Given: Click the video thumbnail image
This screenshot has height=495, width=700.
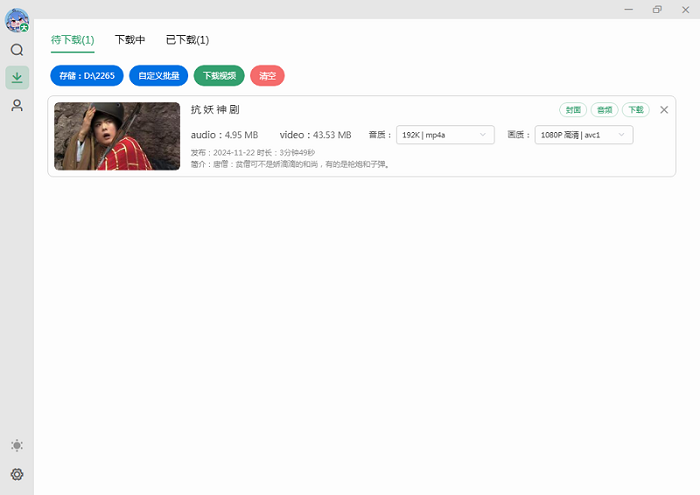Looking at the screenshot, I should click(117, 136).
